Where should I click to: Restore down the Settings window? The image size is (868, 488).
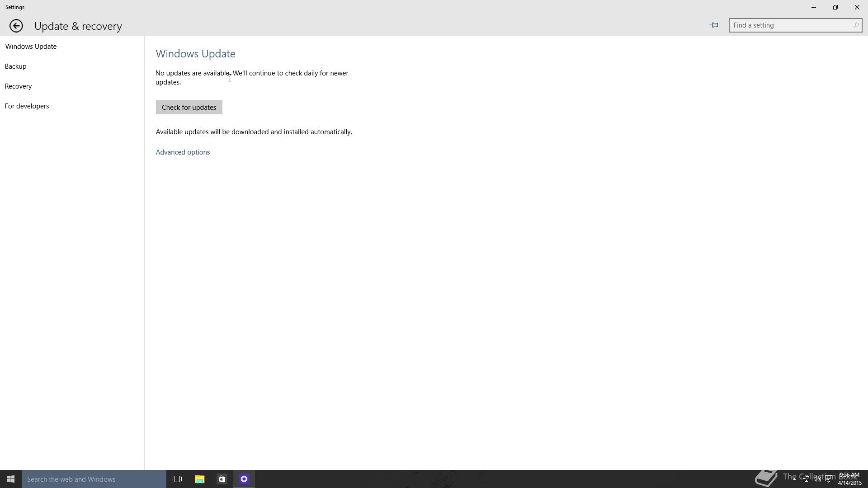coord(835,7)
